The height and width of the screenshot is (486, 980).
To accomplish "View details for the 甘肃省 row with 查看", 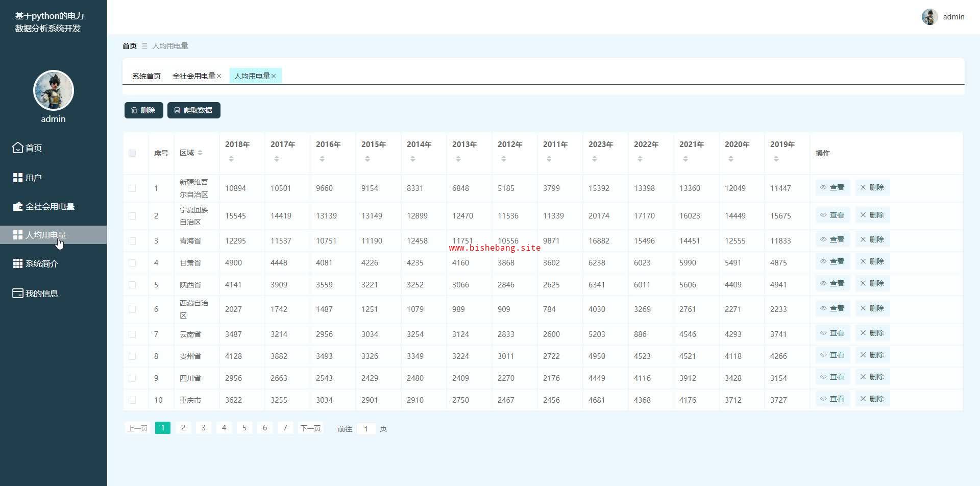I will [x=832, y=261].
